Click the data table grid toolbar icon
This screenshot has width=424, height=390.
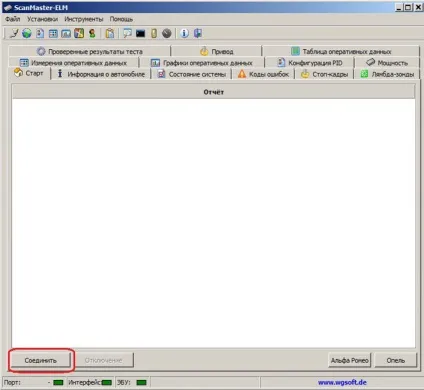coord(53,33)
